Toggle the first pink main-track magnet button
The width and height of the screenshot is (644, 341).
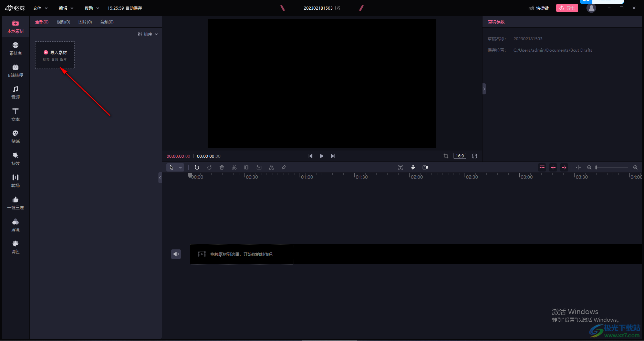pyautogui.click(x=542, y=167)
